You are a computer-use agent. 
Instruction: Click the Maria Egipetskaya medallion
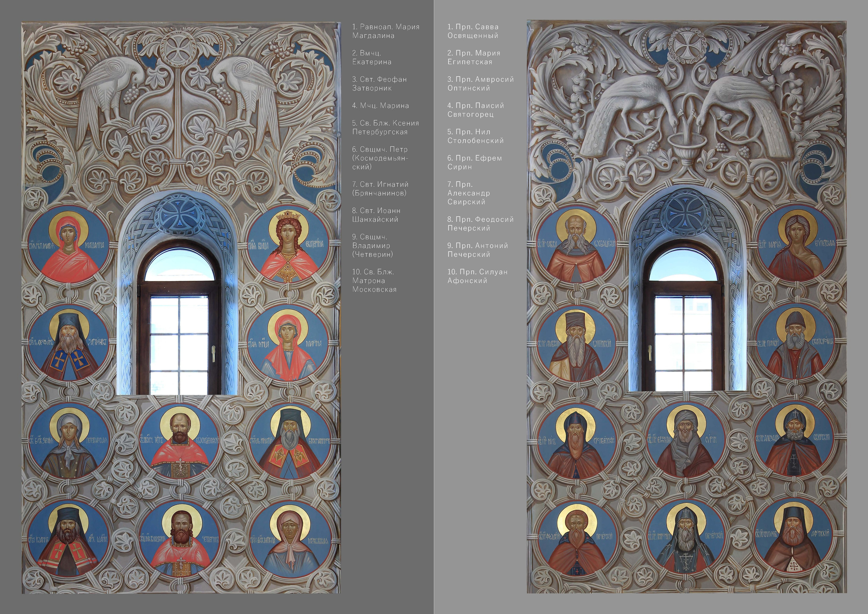click(796, 244)
